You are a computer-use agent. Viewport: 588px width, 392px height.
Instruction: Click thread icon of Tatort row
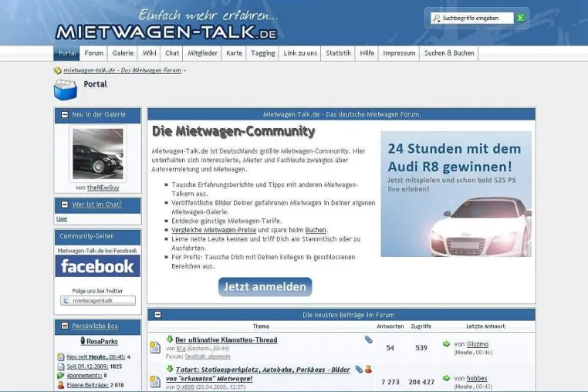pyautogui.click(x=155, y=381)
